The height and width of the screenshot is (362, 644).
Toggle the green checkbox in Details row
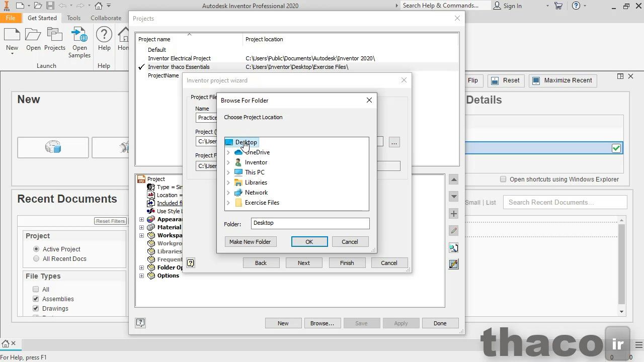click(616, 148)
